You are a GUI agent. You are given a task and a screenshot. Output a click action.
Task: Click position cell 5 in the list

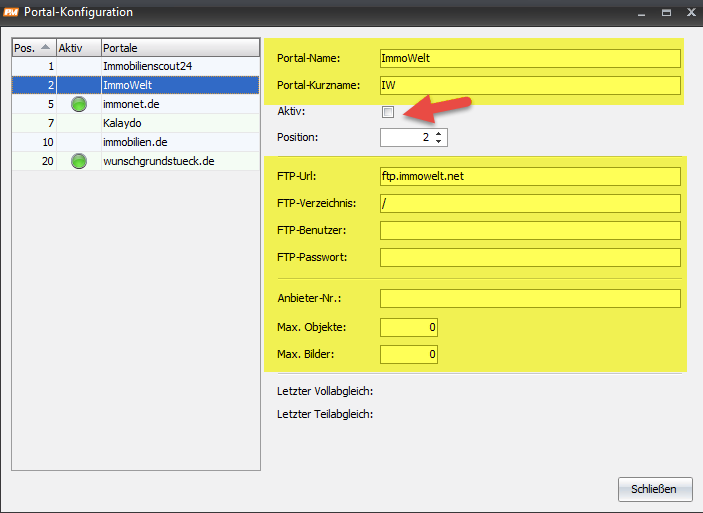[x=34, y=104]
